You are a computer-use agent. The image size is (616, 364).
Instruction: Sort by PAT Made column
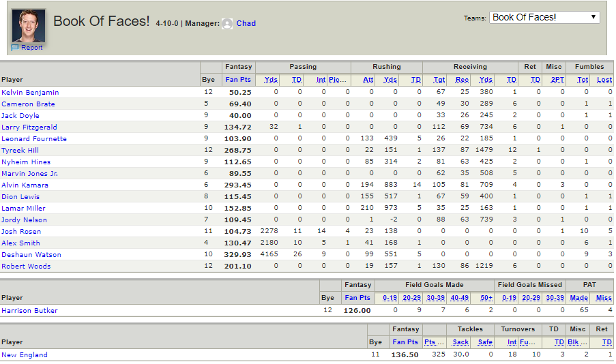(x=579, y=298)
